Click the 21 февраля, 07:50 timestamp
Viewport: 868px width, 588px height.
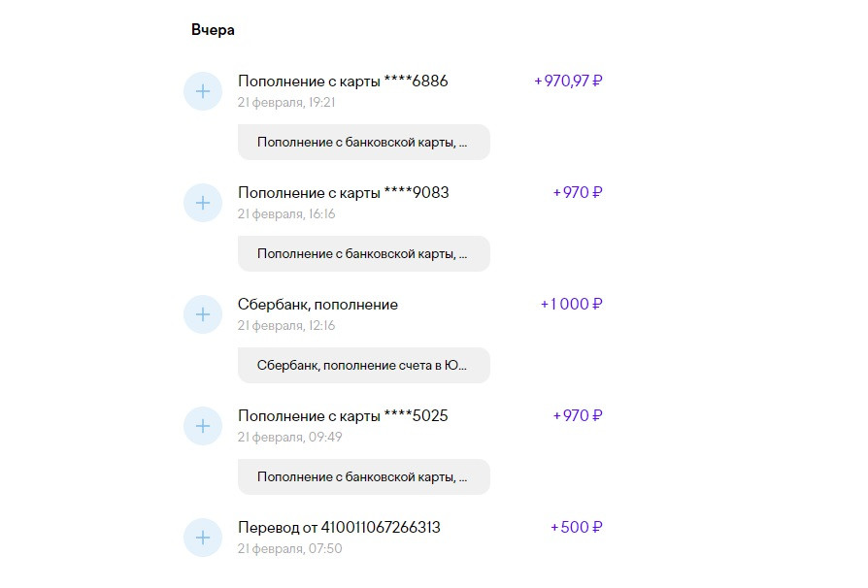(x=289, y=549)
